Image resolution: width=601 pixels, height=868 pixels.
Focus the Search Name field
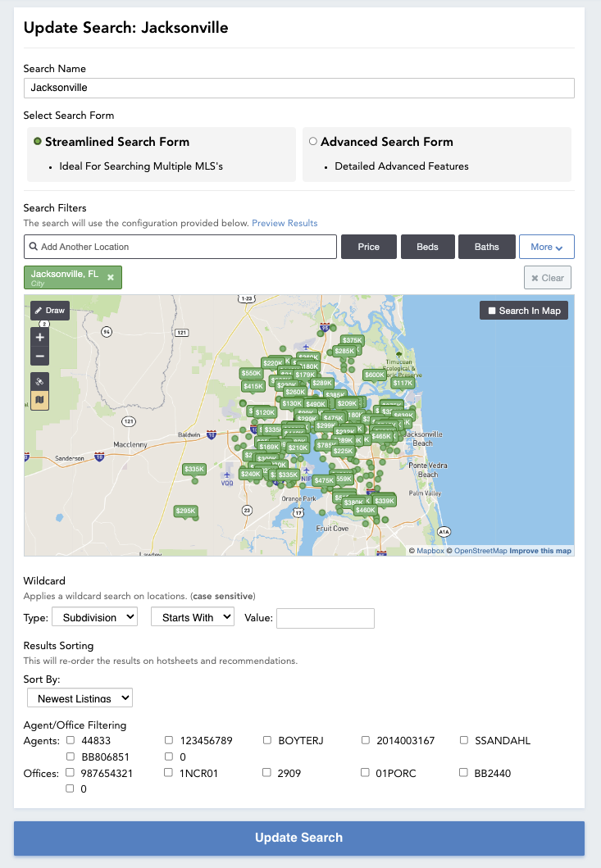(x=299, y=88)
